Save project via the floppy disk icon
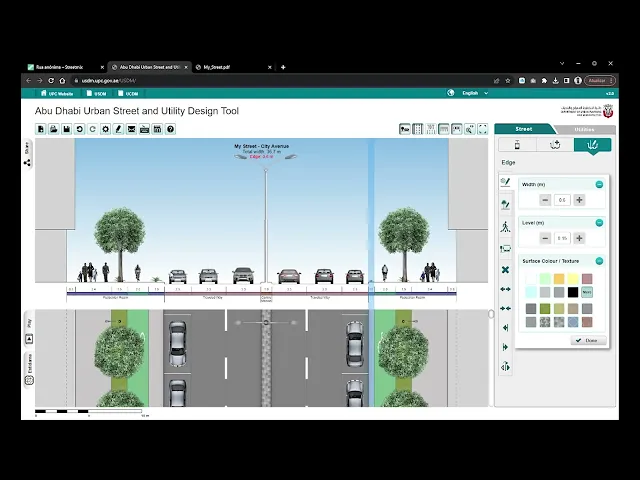 (67, 129)
